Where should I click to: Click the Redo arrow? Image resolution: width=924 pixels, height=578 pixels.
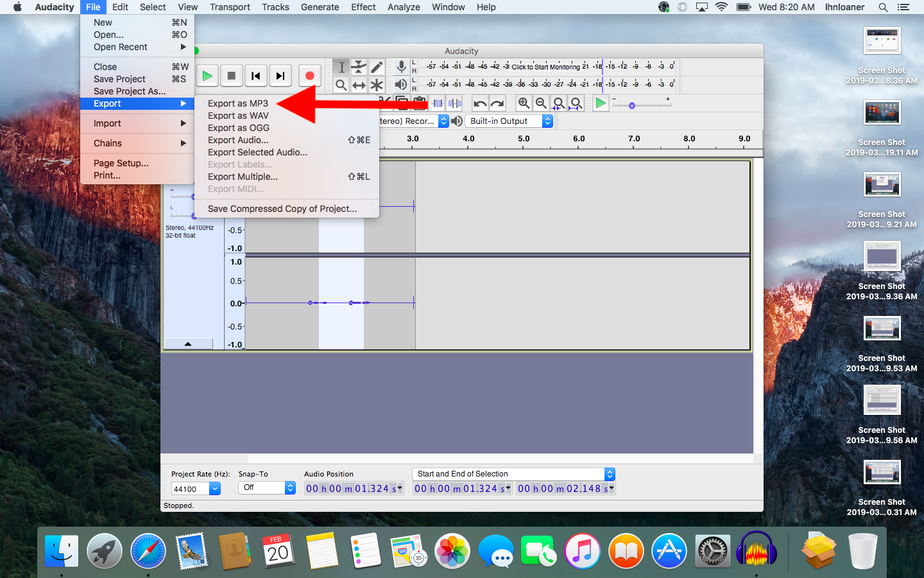tap(497, 103)
